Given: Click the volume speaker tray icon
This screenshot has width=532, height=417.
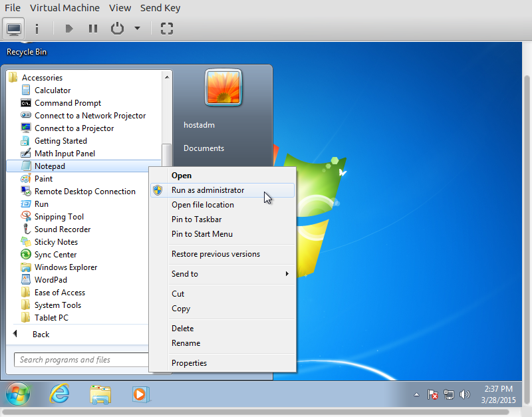Looking at the screenshot, I should [x=464, y=394].
